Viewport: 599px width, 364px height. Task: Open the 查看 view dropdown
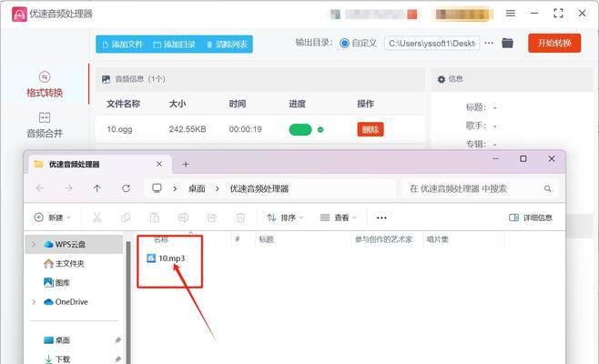pos(338,217)
